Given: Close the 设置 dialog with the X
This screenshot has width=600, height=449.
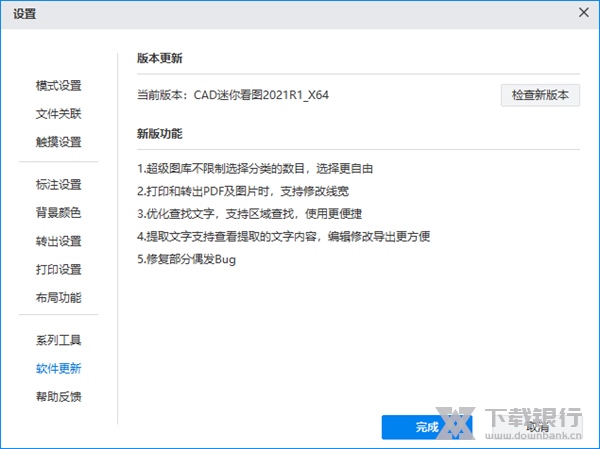Looking at the screenshot, I should click(x=582, y=13).
